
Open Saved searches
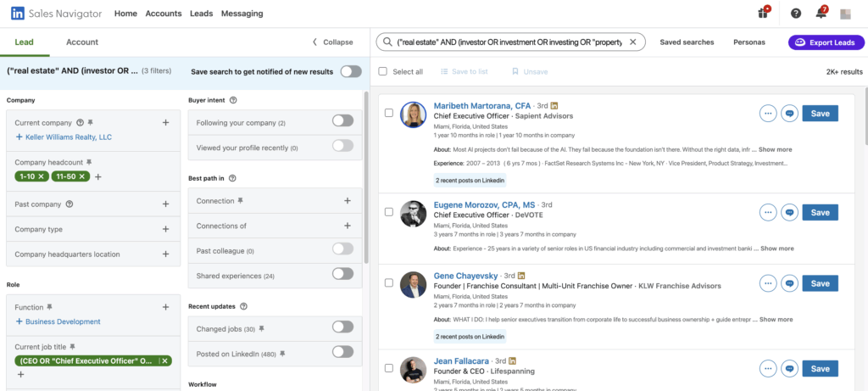click(687, 42)
